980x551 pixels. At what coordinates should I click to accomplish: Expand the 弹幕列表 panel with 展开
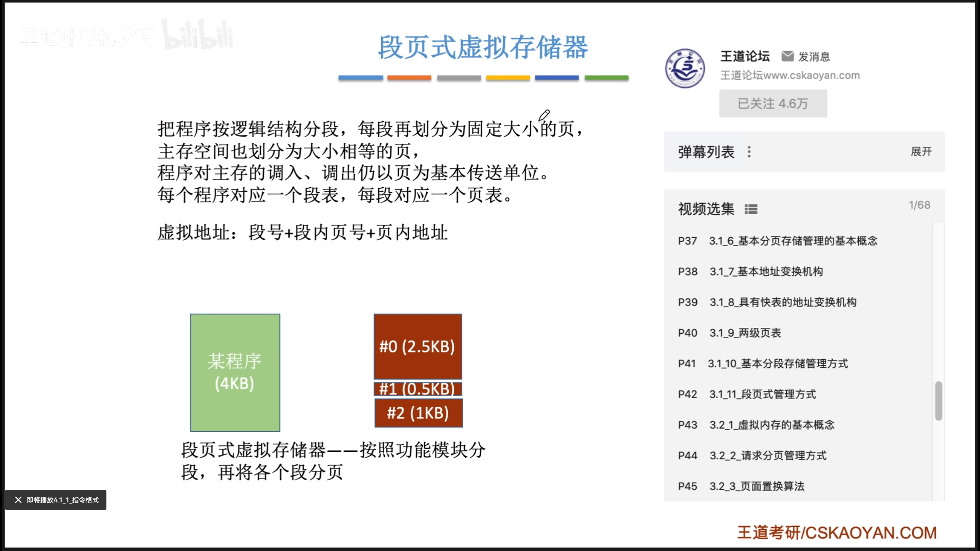pos(921,152)
